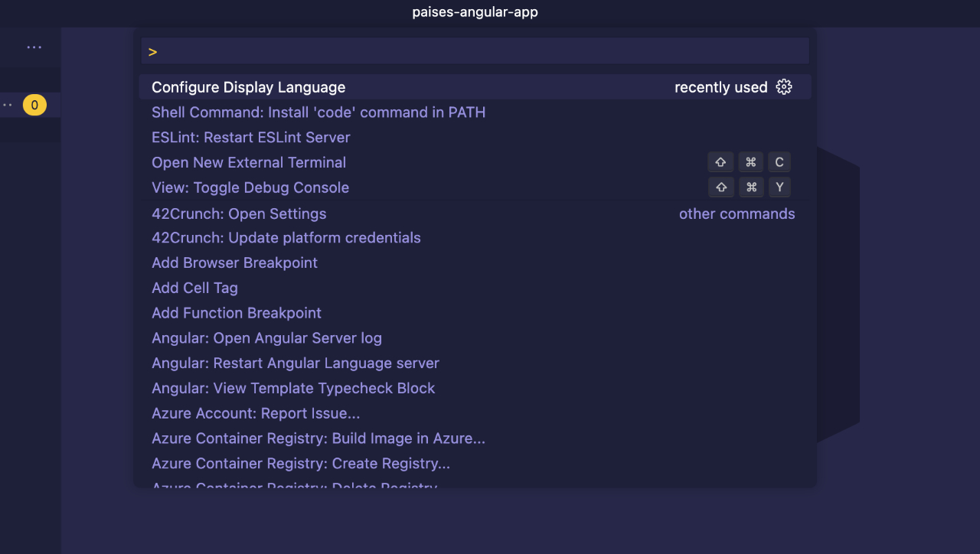
Task: Choose Azure Container Registry: Create Registry...
Action: click(x=475, y=464)
